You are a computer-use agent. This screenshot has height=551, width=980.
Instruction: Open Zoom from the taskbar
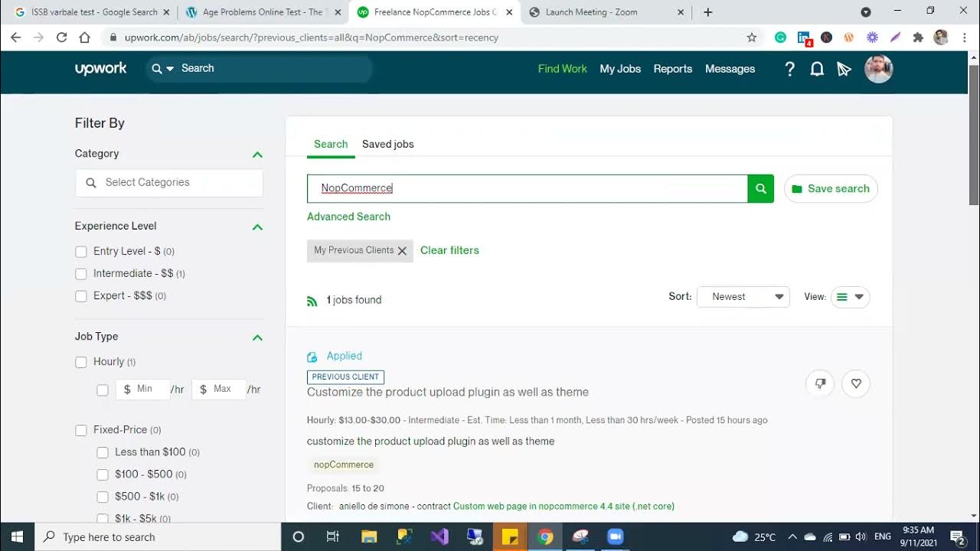(616, 536)
